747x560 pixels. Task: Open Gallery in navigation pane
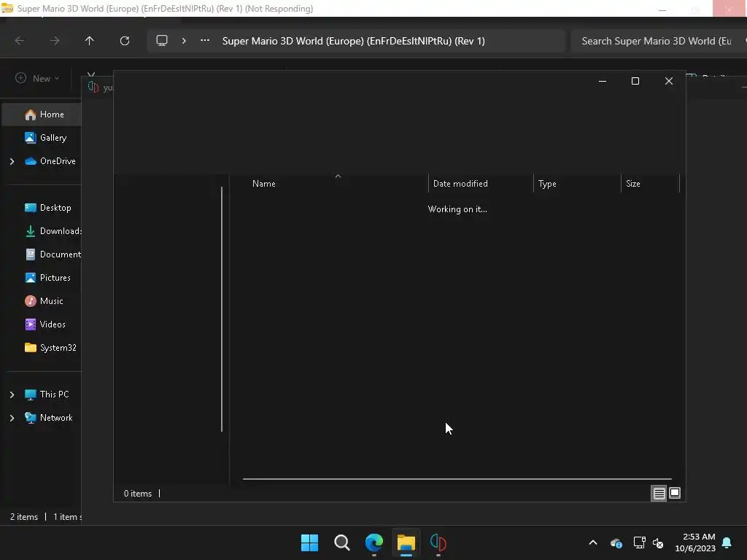coord(45,138)
